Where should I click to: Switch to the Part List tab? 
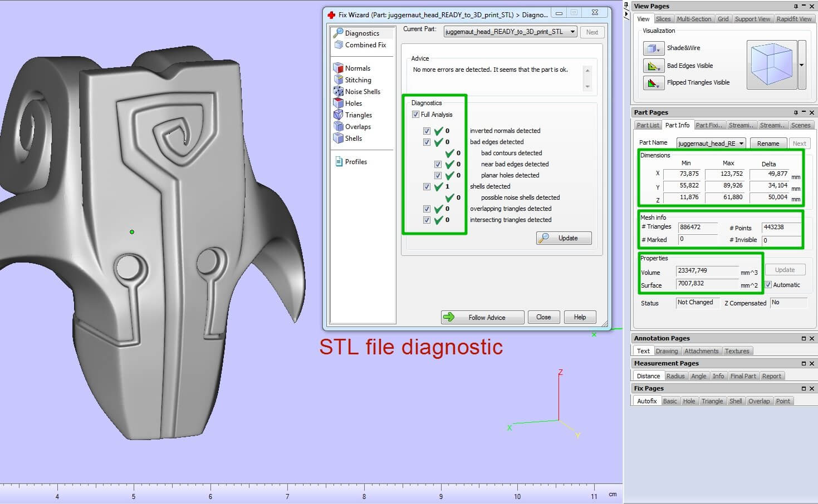coord(648,125)
